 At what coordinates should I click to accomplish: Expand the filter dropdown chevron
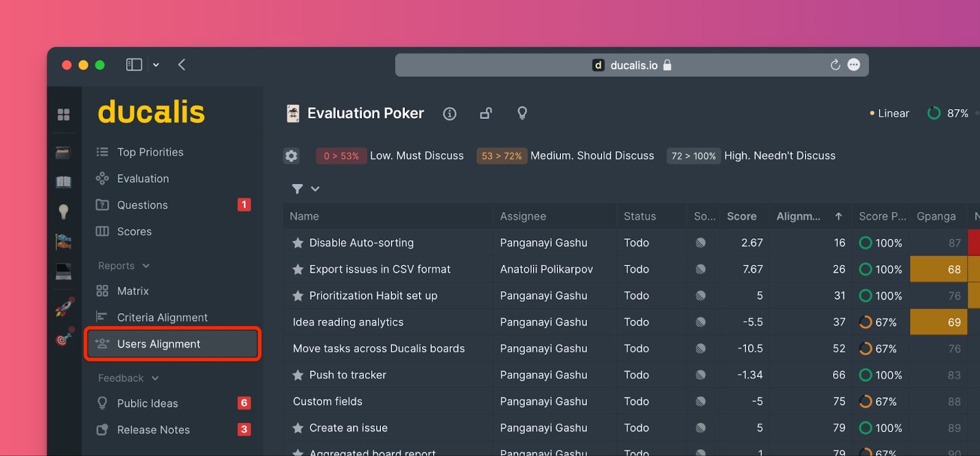[x=315, y=189]
